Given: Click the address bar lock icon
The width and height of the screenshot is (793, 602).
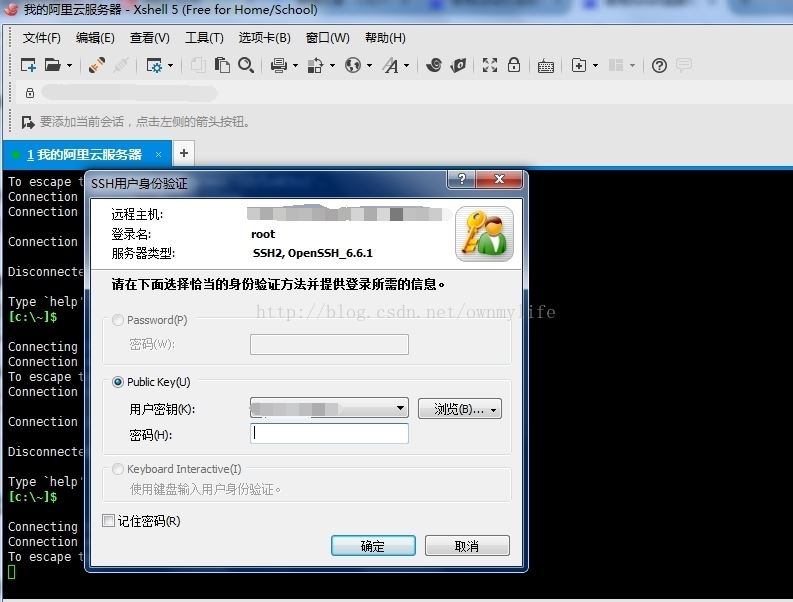Looking at the screenshot, I should coord(30,93).
